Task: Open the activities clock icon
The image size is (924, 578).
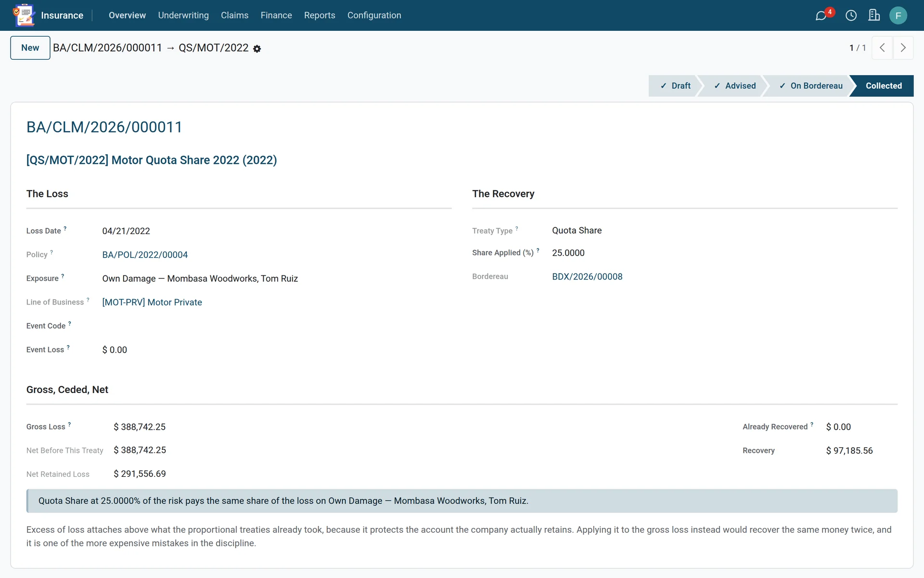Action: click(851, 15)
